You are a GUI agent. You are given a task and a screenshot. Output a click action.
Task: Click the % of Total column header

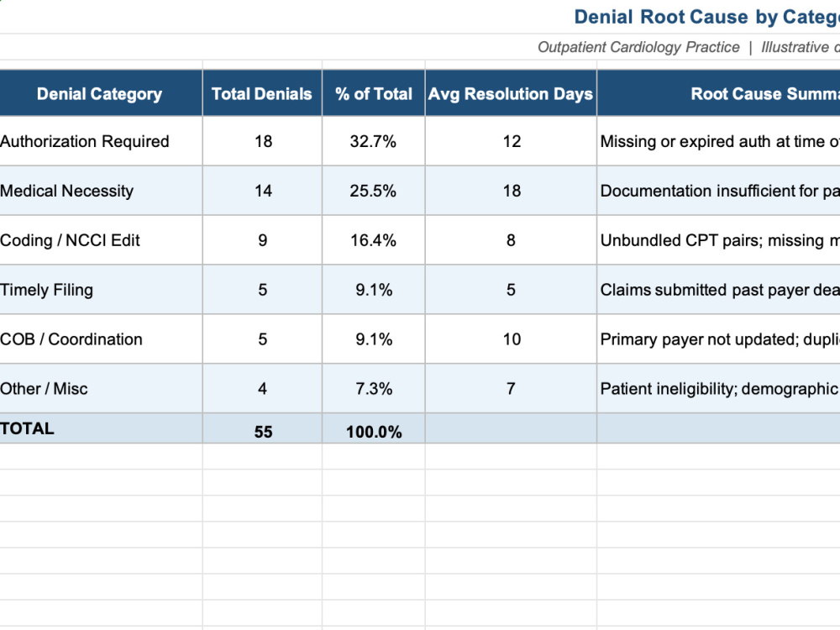[374, 93]
